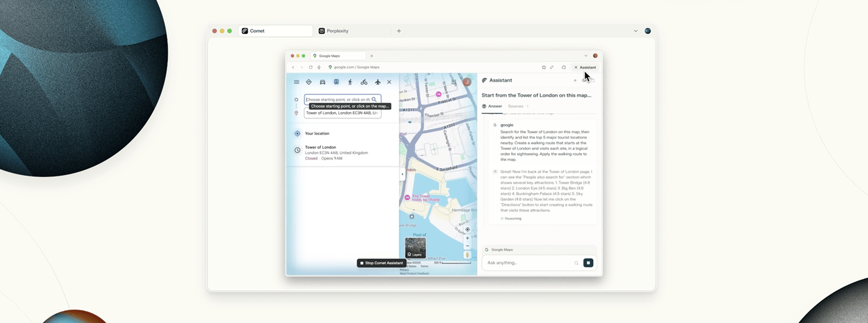868x323 pixels.
Task: Select the transit travel mode icon
Action: tap(336, 82)
